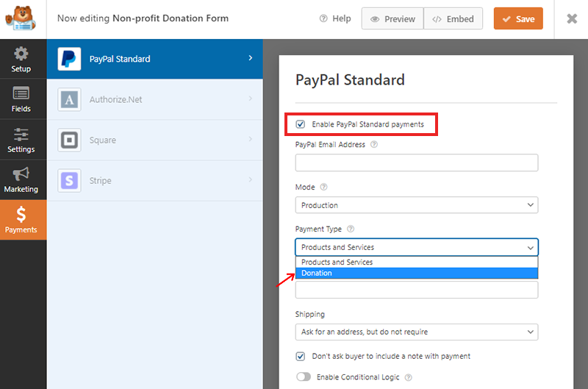Screen dimensions: 588x389
Task: Expand the Authorize.Net row chevron
Action: tap(251, 99)
